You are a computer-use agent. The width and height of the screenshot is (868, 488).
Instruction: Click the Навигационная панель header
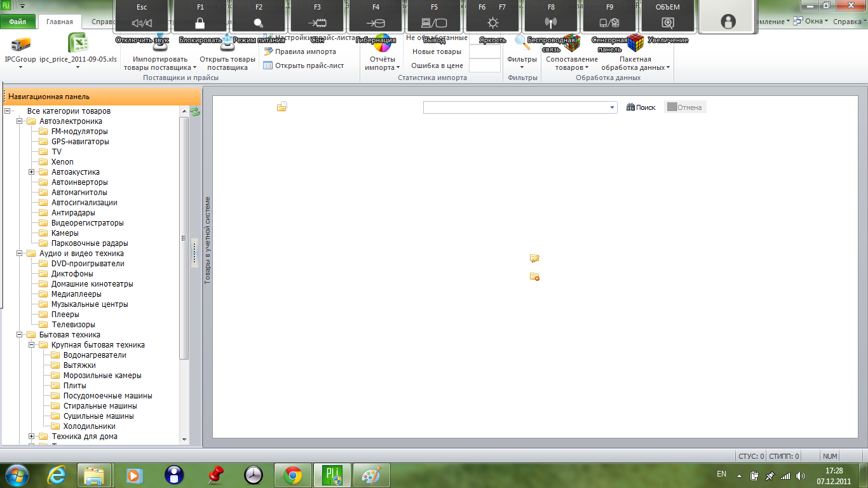[x=102, y=97]
